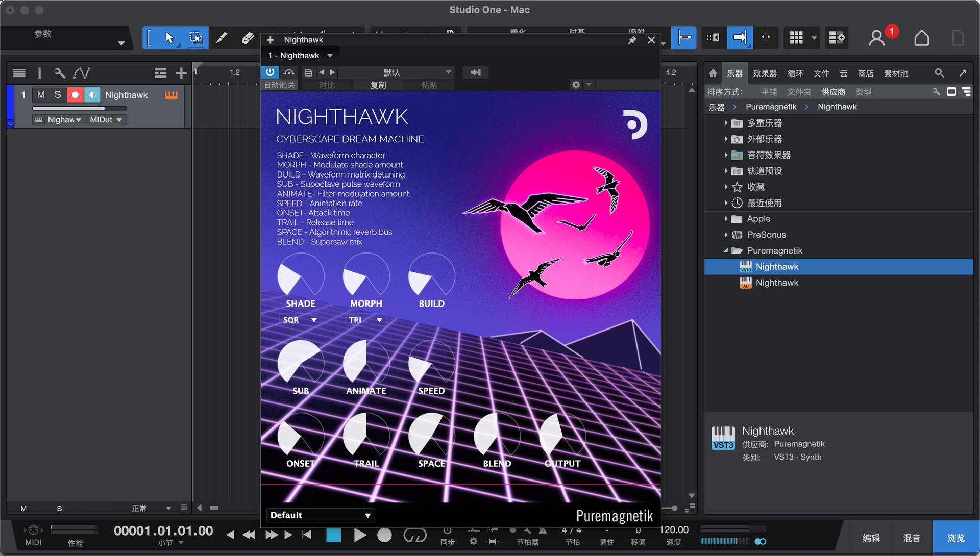This screenshot has width=980, height=556.
Task: Adjust the Nighthawk track volume fader
Action: point(80,108)
